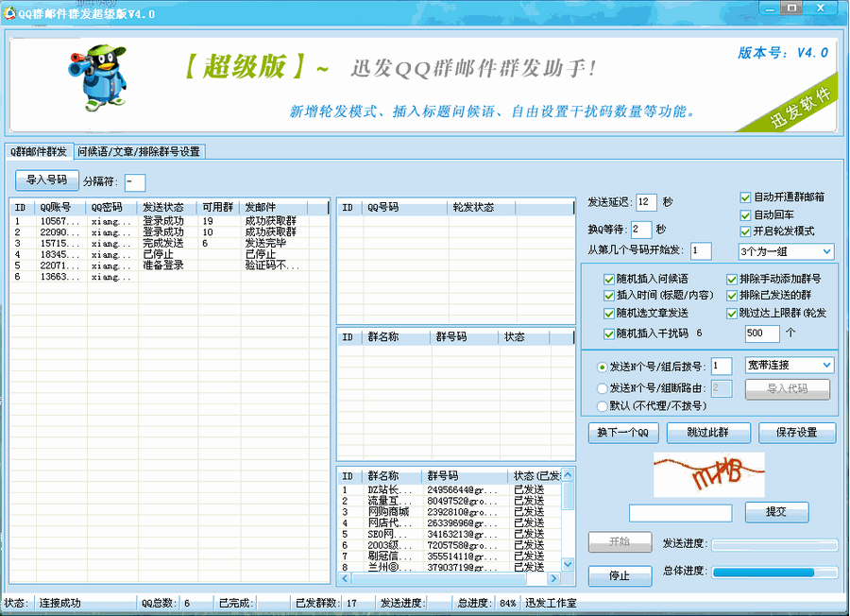The image size is (850, 616).
Task: Toggle the 自动开通群邮箱 checkbox
Action: [746, 197]
